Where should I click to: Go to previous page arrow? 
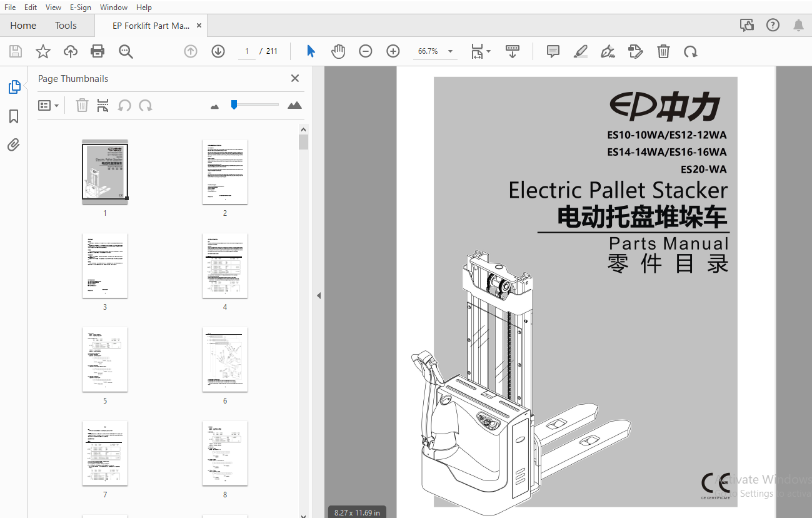(191, 51)
